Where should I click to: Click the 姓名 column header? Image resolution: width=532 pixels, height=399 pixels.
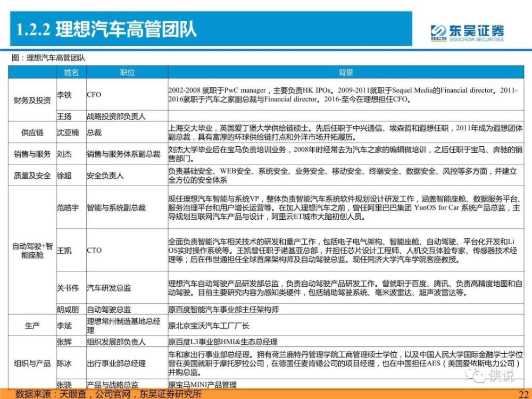coord(71,72)
